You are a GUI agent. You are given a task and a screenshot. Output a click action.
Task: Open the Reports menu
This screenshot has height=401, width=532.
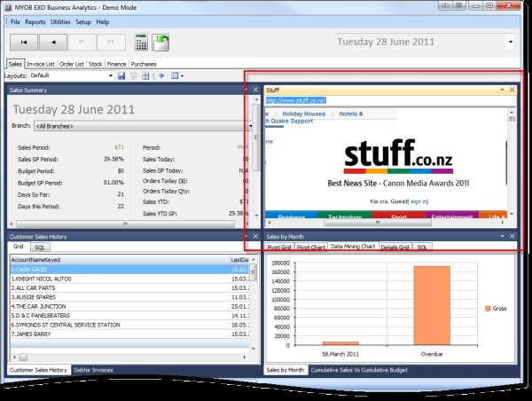click(35, 22)
